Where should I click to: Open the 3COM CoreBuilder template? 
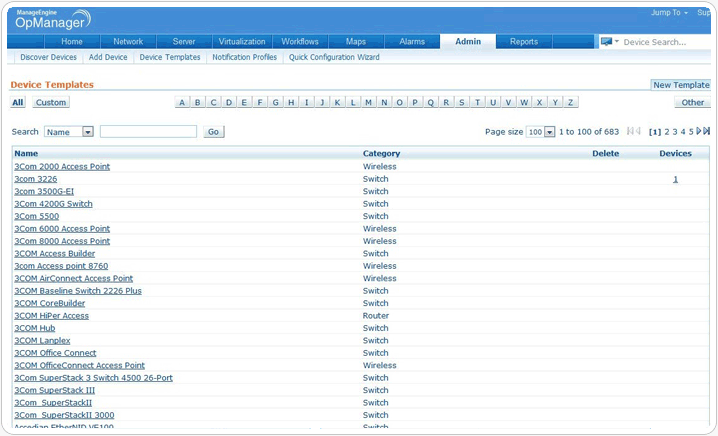(x=49, y=303)
